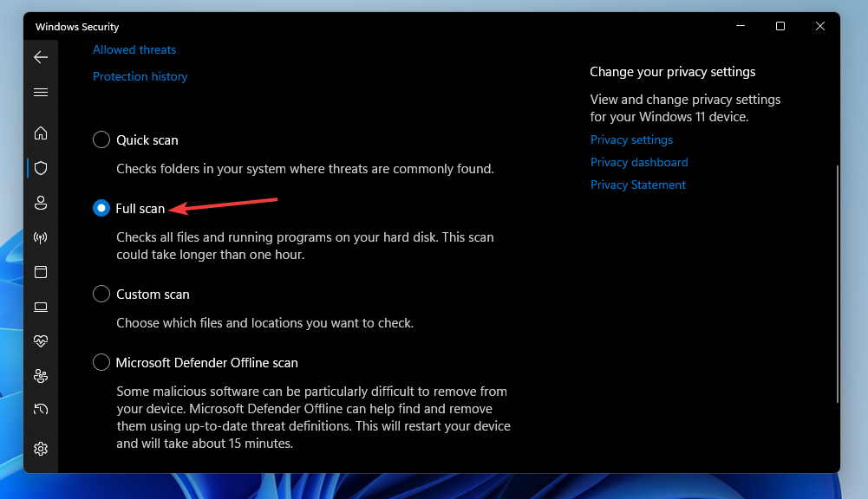This screenshot has height=499, width=868.
Task: Click 'Choose which files and locations' description
Action: click(264, 323)
